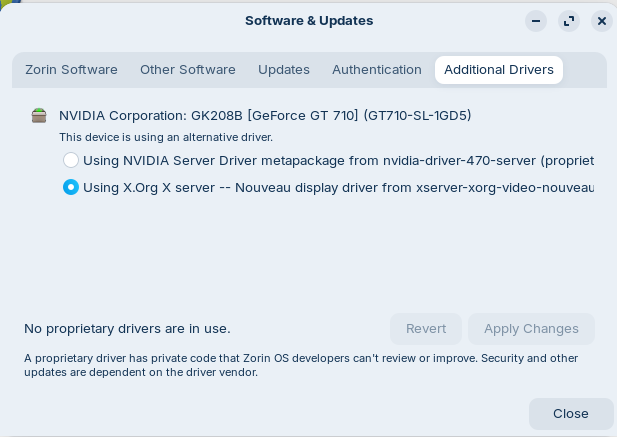Viewport: 617px width, 437px height.
Task: Choose the Nouveau display driver radio option
Action: click(x=71, y=187)
